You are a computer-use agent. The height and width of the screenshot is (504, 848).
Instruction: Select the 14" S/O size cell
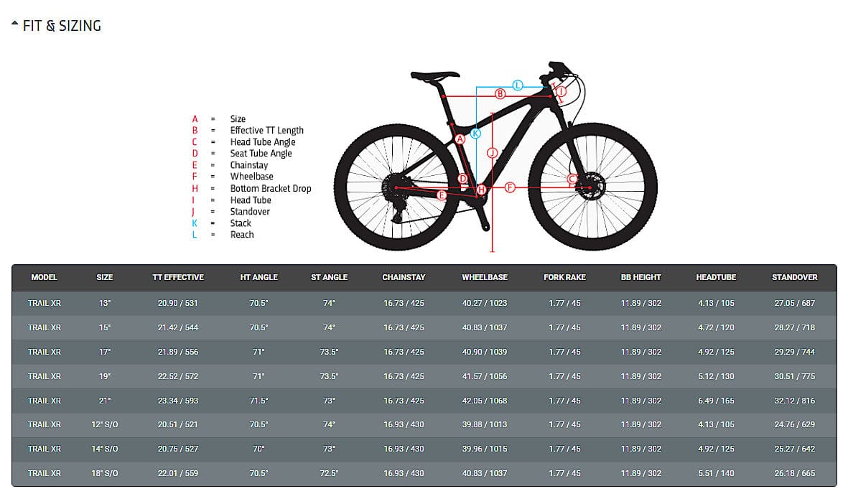coord(105,449)
